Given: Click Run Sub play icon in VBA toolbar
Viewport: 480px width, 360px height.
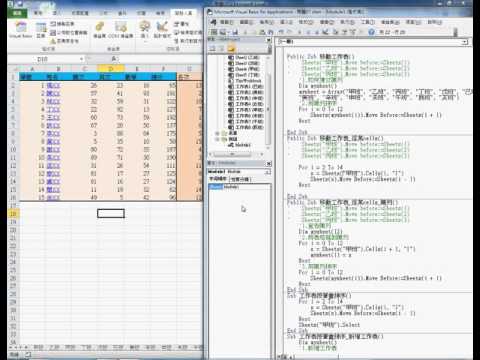Looking at the screenshot, I should pos(299,32).
